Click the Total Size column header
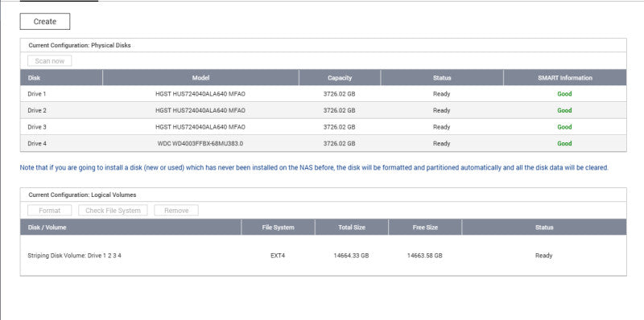 (x=352, y=228)
